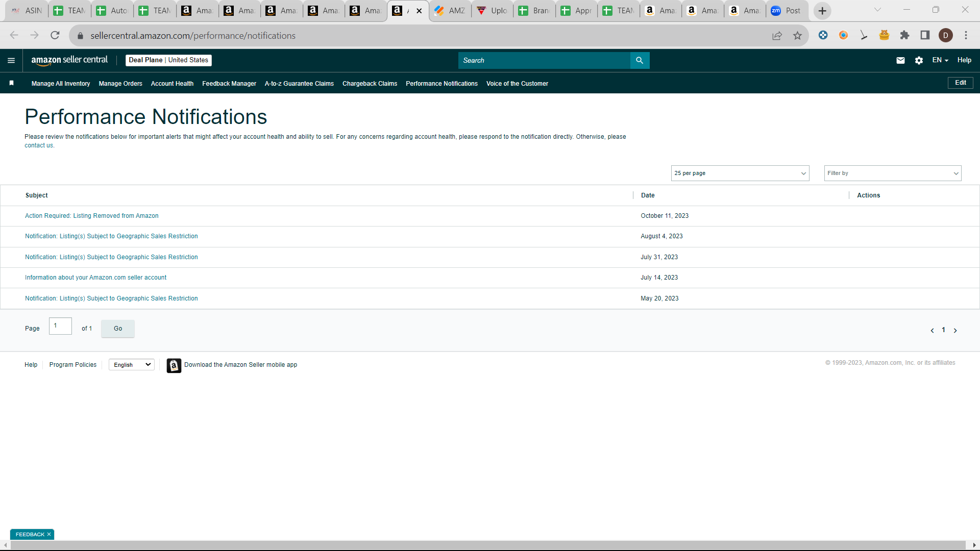The image size is (980, 551).
Task: Open Voice of the Customer
Action: (x=517, y=84)
